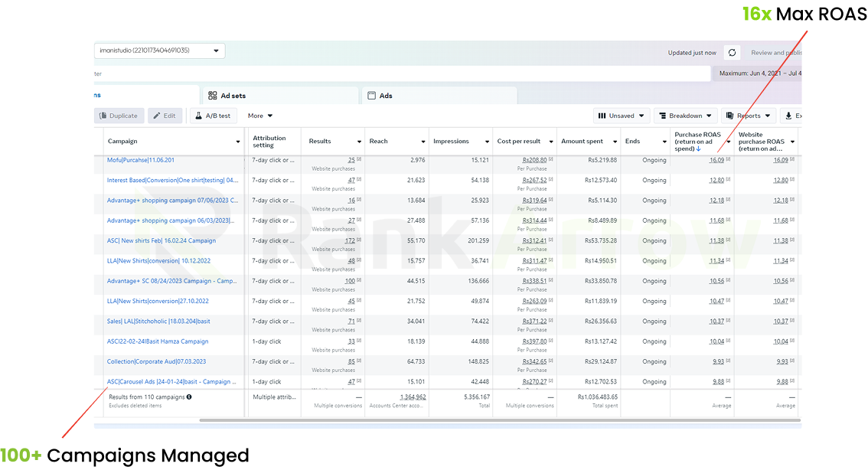Click info icon next to Results from 110 campaigns

[x=189, y=397]
